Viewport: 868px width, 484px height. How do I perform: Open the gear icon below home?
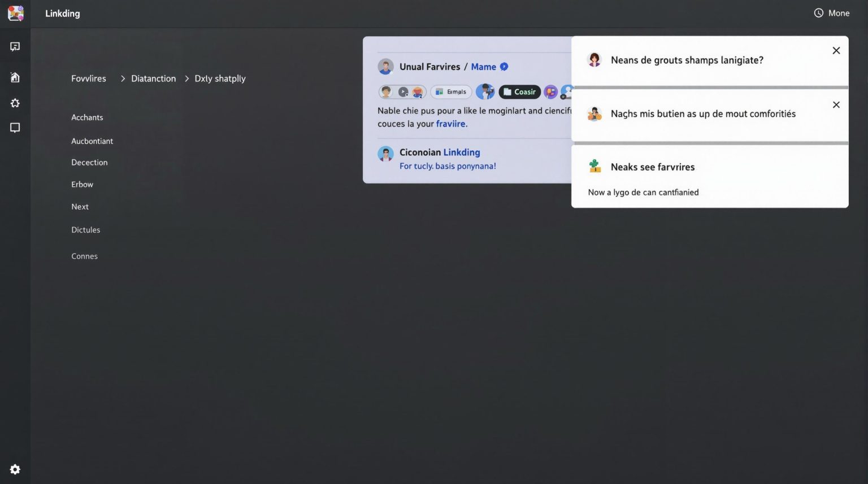pos(15,103)
